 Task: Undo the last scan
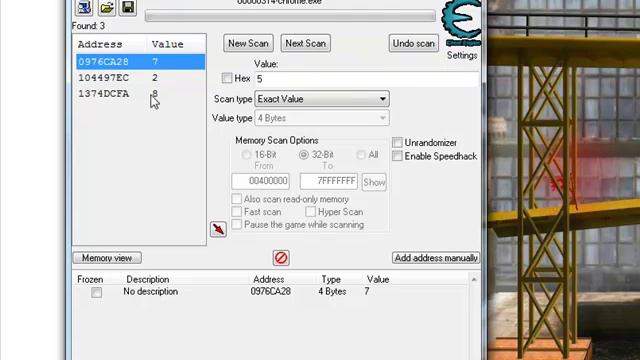tap(414, 43)
